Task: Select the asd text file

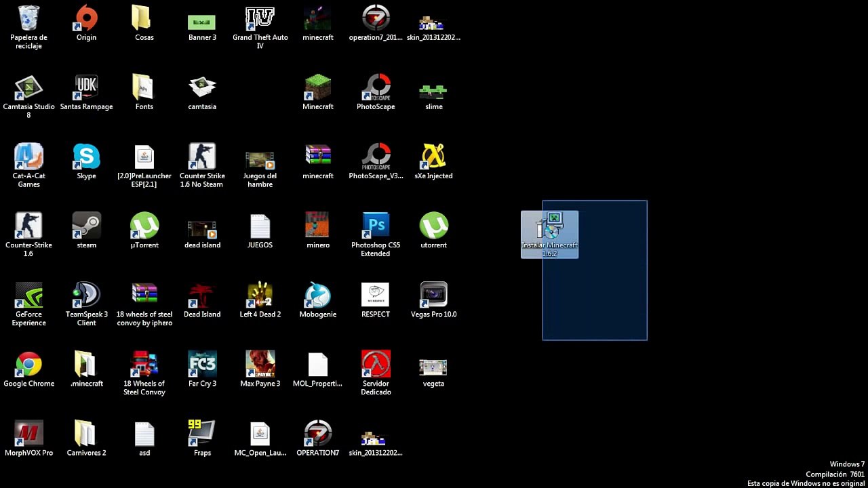Action: [x=144, y=439]
